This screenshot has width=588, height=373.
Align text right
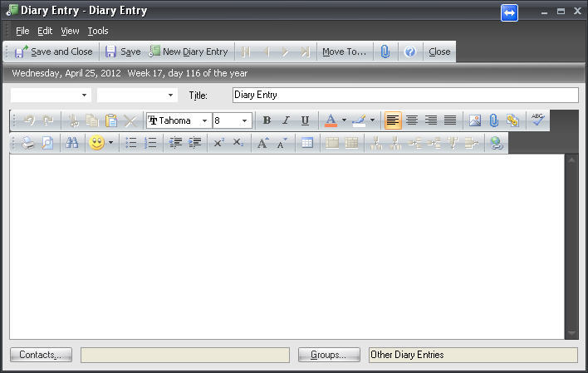pos(431,120)
